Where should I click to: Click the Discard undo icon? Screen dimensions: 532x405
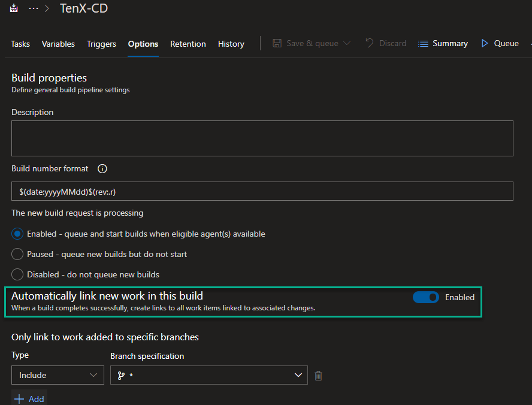(370, 44)
